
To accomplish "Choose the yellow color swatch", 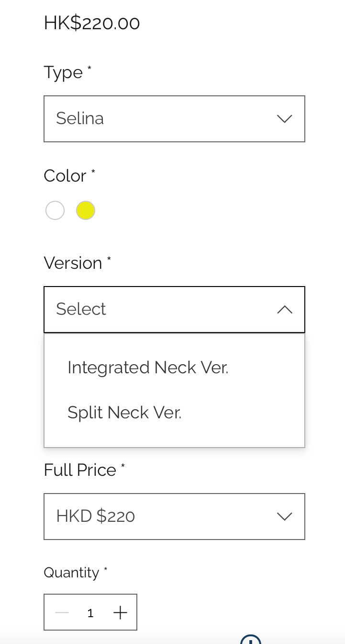I will pyautogui.click(x=86, y=210).
